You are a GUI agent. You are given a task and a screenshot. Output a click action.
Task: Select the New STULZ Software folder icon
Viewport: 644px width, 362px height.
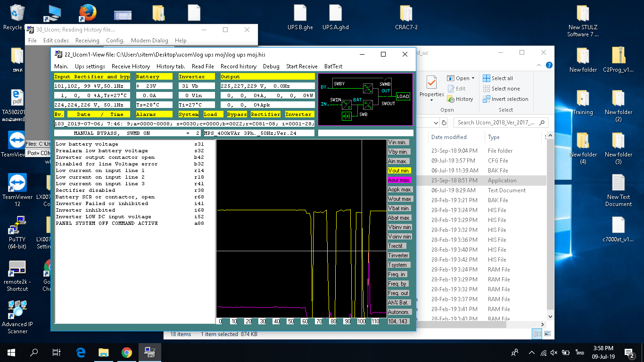click(583, 21)
